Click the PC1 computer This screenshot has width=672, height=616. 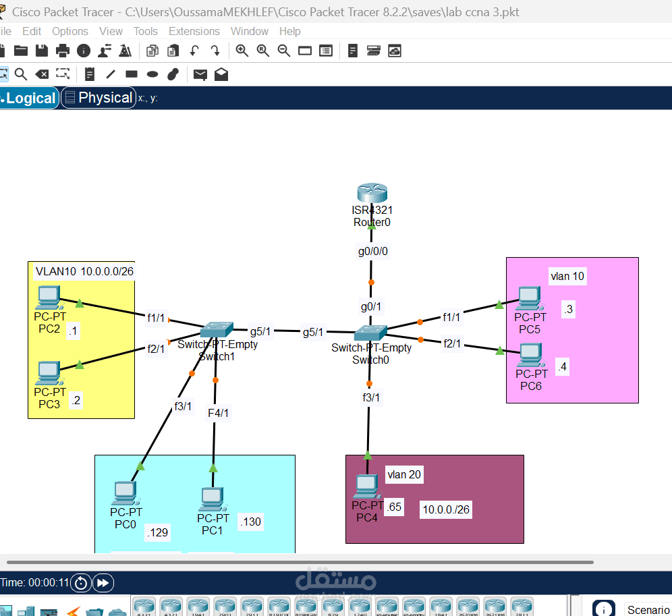(x=213, y=499)
